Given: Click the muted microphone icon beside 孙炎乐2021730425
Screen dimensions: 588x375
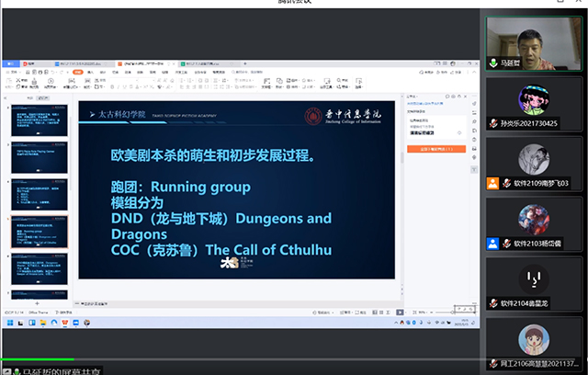Looking at the screenshot, I should pos(506,123).
